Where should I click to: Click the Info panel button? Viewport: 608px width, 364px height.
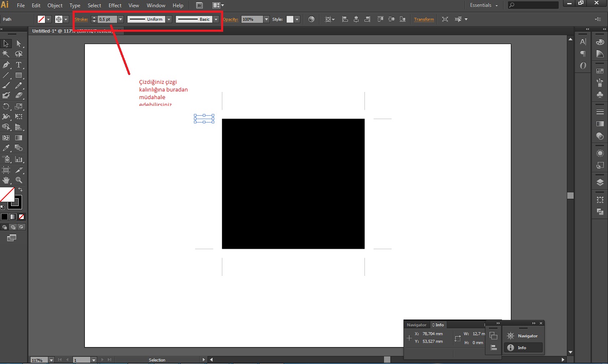pyautogui.click(x=523, y=347)
